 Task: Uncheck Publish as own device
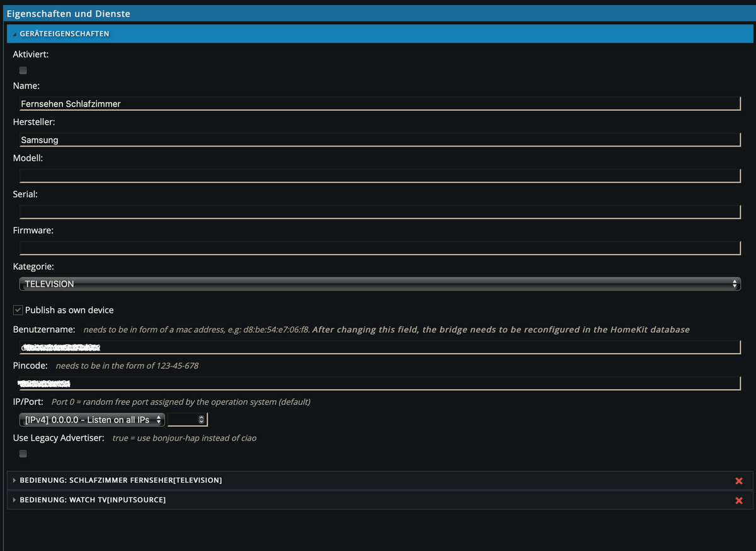pos(18,310)
